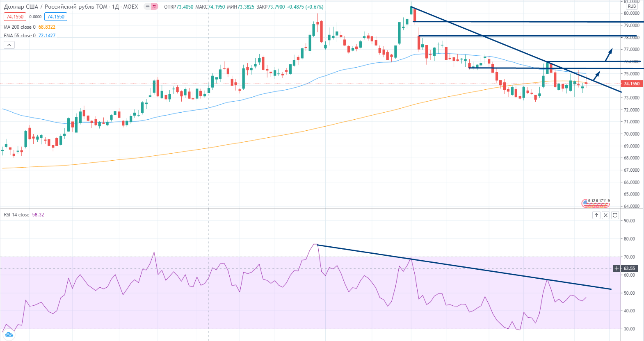Click the 90.00 label on the RSI scale
Screen dimensions: 644x341
tap(629, 221)
